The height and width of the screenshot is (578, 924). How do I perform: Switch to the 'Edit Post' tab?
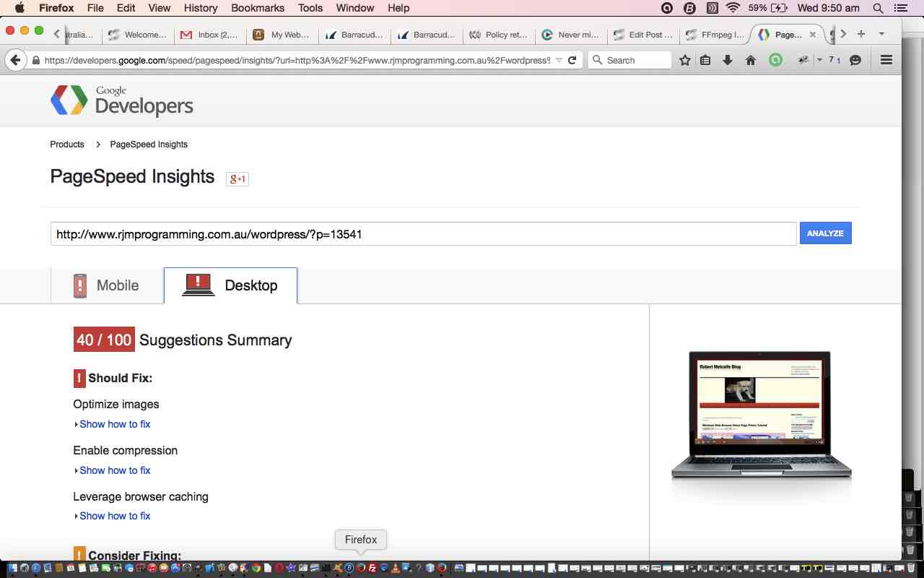point(644,34)
